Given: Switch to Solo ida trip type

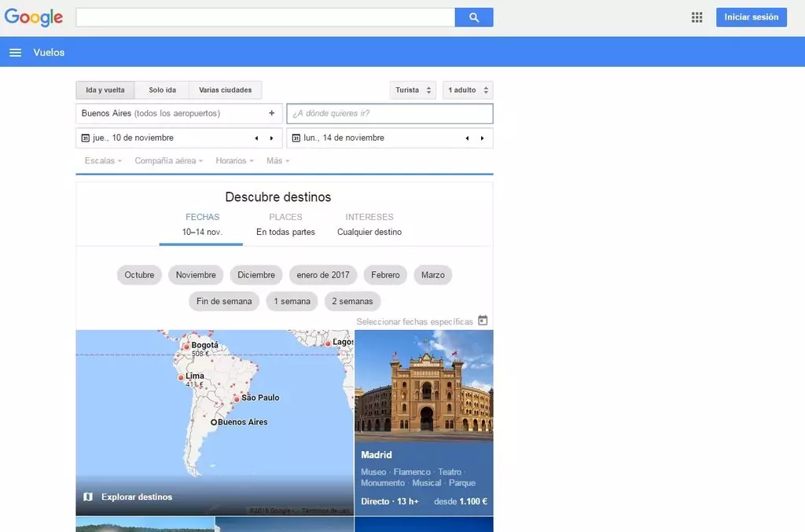Looking at the screenshot, I should point(162,90).
